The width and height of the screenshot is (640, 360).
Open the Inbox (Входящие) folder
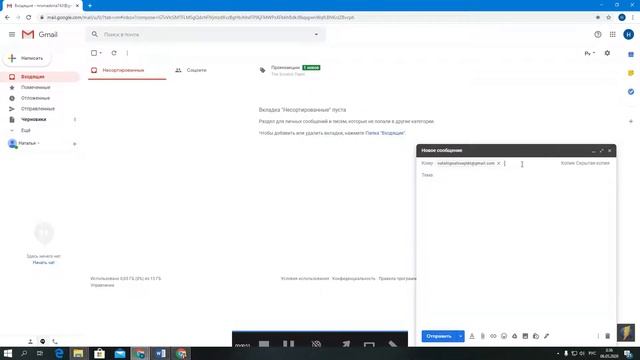click(33, 77)
